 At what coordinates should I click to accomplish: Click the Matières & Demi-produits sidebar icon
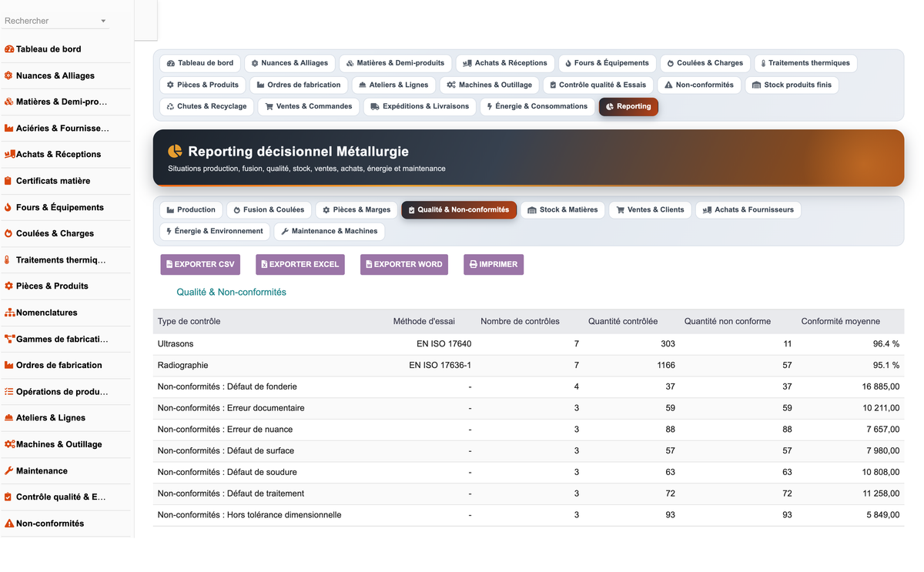(x=9, y=102)
